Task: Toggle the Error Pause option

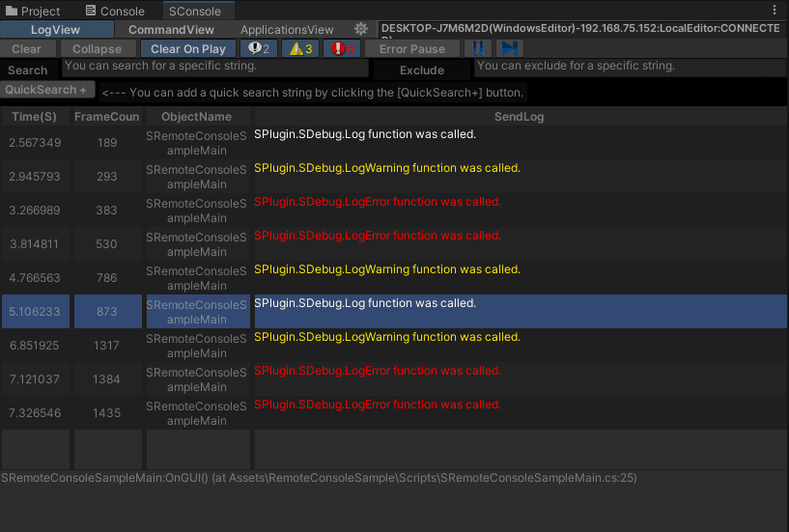Action: [x=412, y=48]
